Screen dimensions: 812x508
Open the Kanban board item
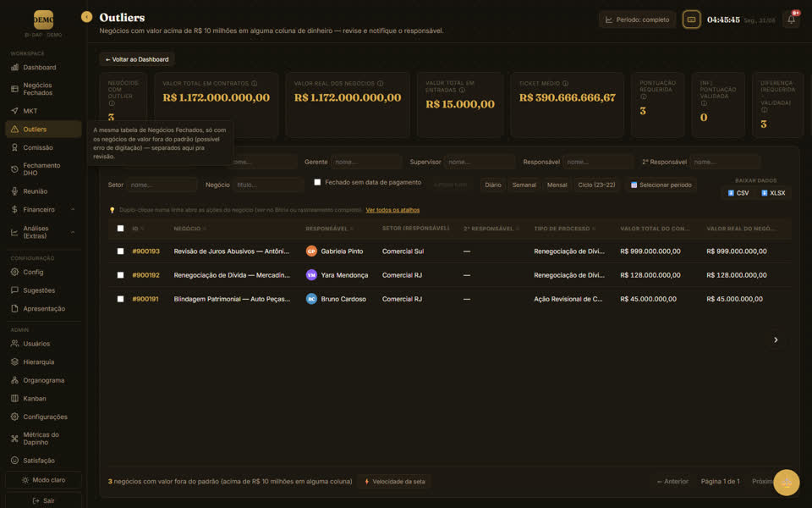click(34, 399)
